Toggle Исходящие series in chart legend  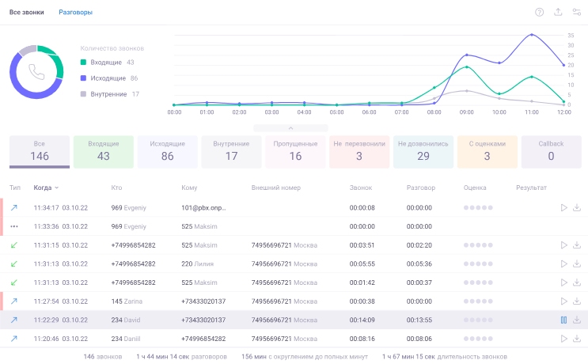pyautogui.click(x=107, y=78)
